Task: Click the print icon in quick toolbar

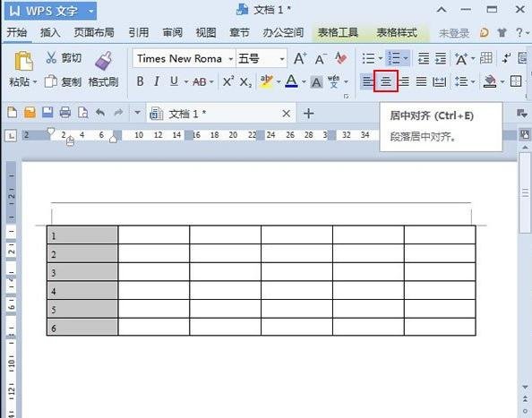Action: (x=65, y=113)
